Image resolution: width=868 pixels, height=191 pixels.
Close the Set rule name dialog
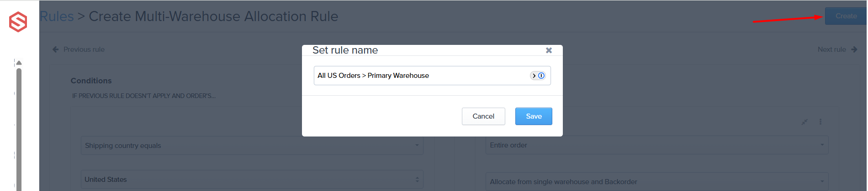click(x=549, y=50)
